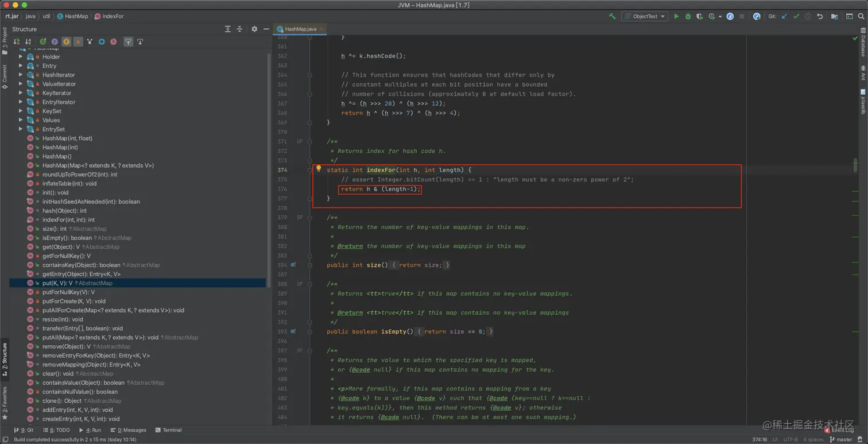Click the UTF-8 encoding status widget
The image size is (868, 444).
[x=790, y=439]
